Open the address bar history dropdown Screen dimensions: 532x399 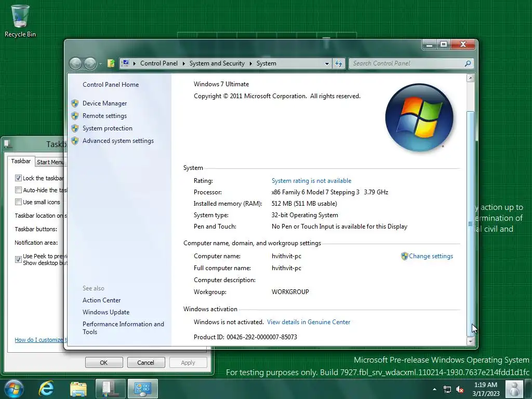(x=327, y=63)
